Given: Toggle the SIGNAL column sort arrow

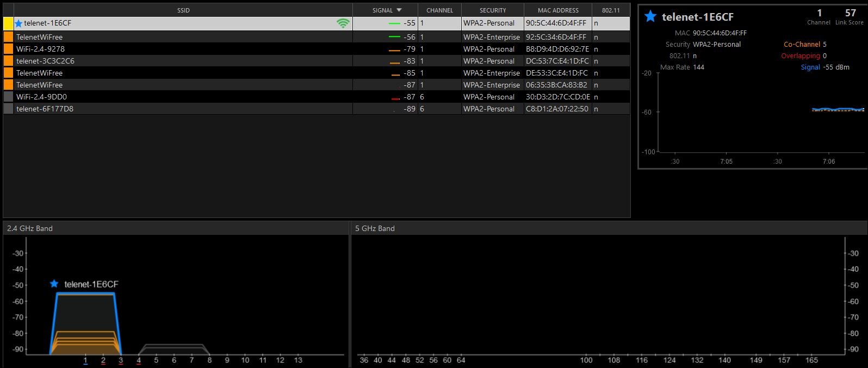Looking at the screenshot, I should (399, 10).
